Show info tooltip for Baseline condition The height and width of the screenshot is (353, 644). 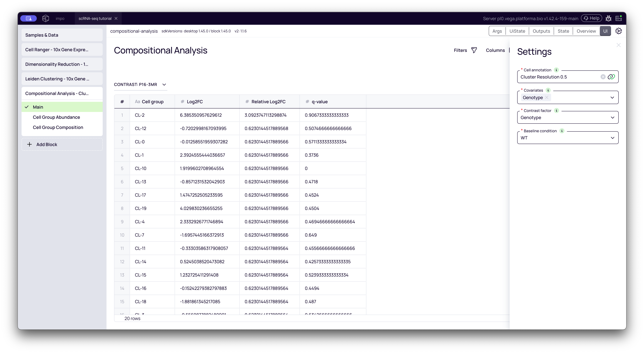562,131
